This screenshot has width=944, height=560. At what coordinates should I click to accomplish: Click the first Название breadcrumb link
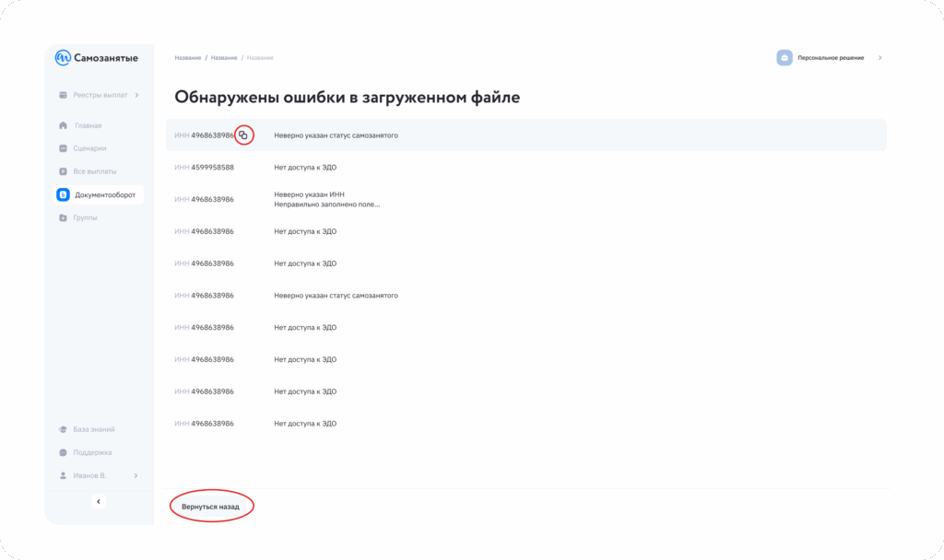[187, 58]
